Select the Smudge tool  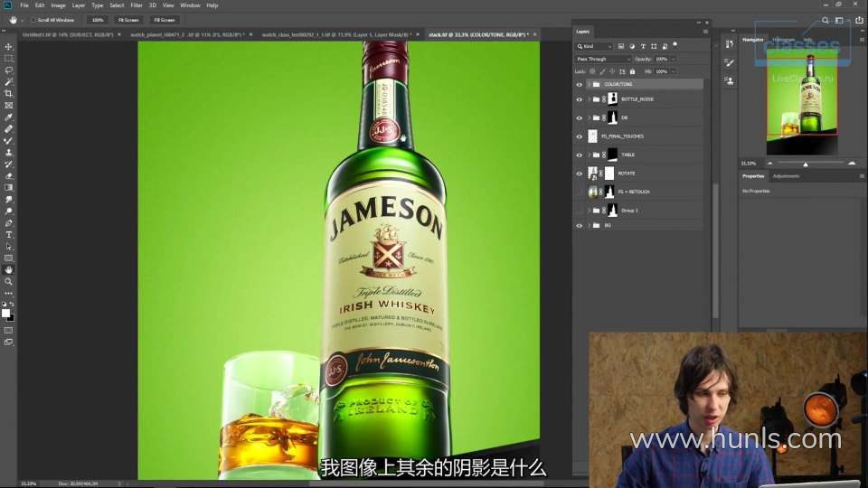pos(8,199)
